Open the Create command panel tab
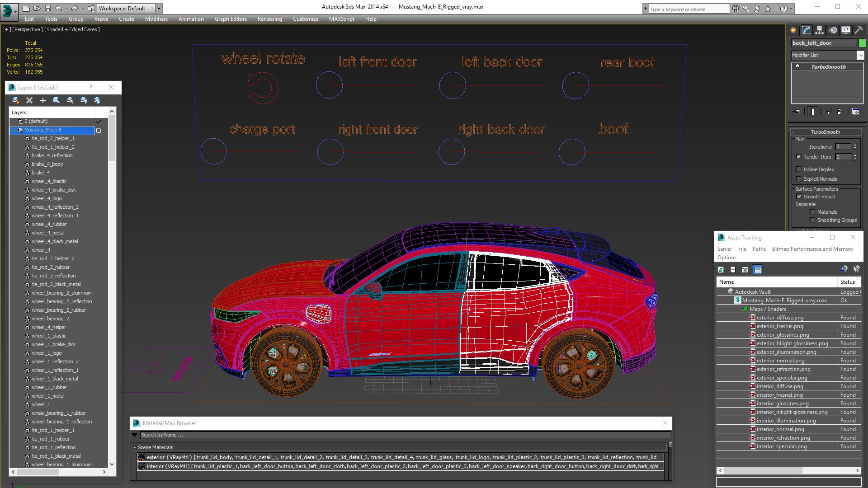 [793, 30]
